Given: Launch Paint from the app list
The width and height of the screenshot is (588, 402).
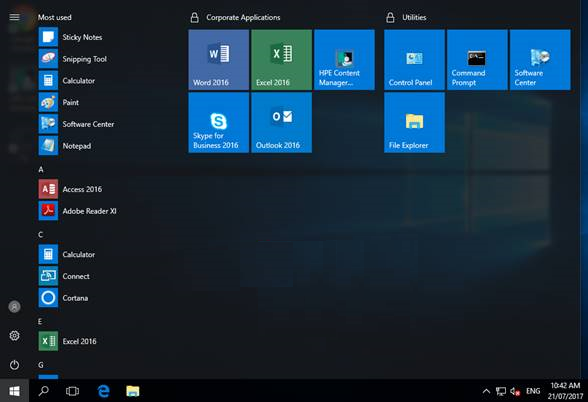Looking at the screenshot, I should point(60,102).
